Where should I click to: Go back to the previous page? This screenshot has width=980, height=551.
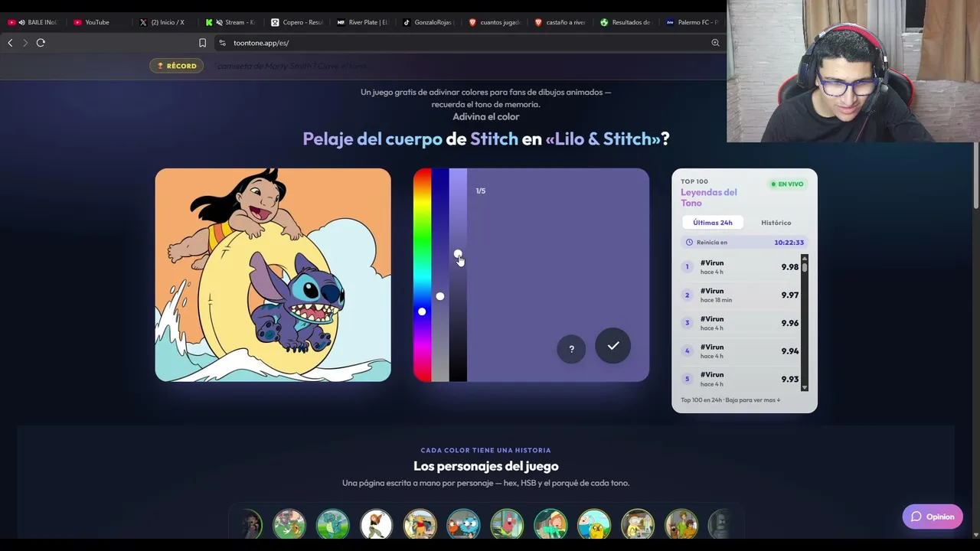pos(10,43)
